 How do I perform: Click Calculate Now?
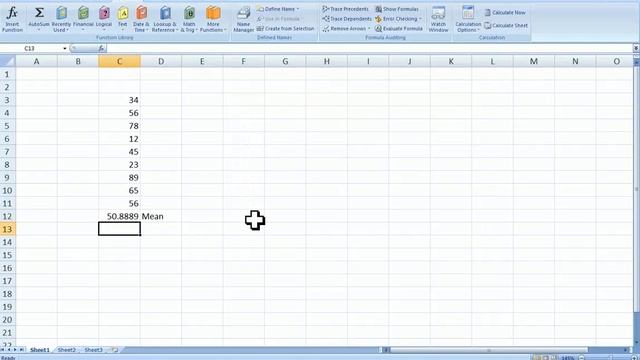(505, 13)
